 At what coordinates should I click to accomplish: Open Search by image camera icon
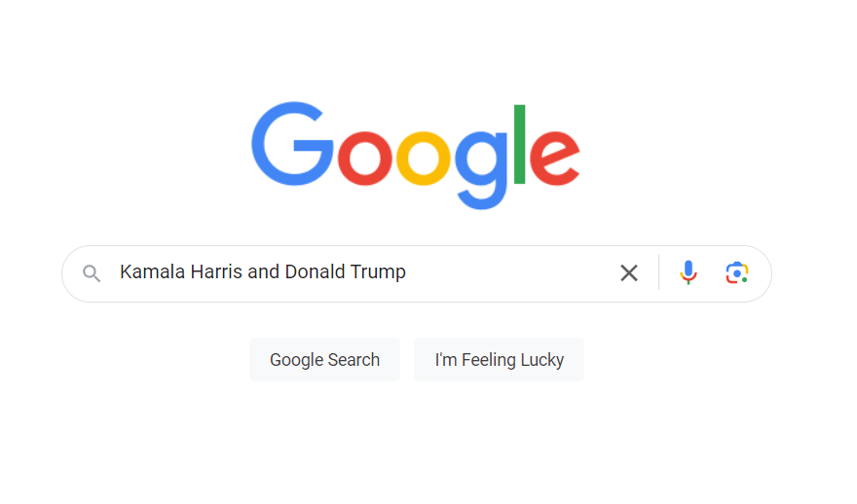coord(737,272)
